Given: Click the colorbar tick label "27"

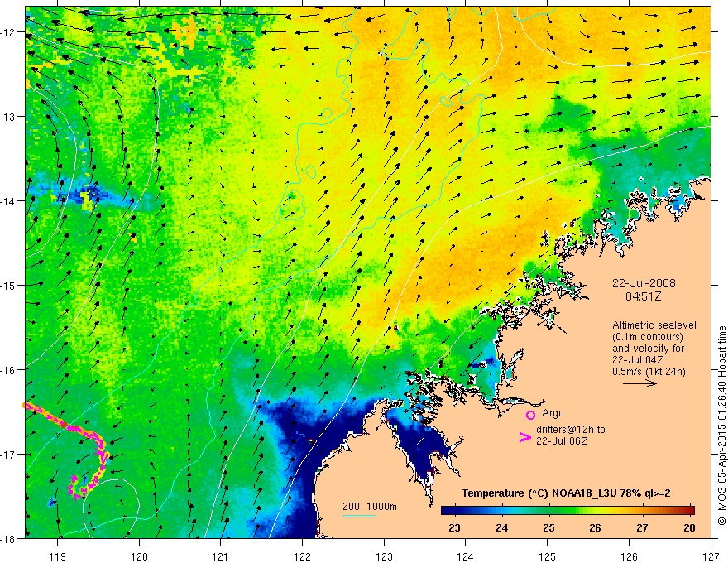Looking at the screenshot, I should click(642, 527).
